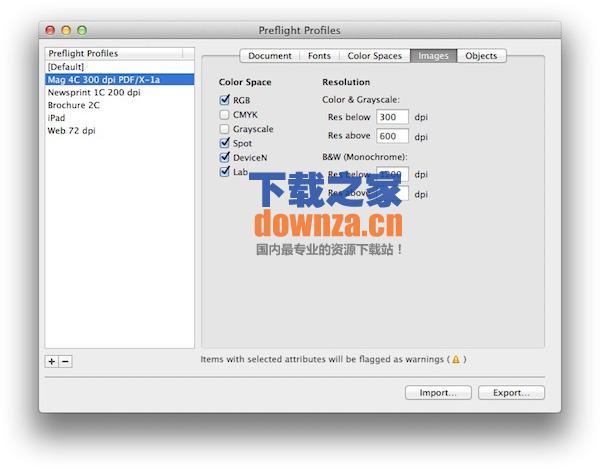Uncheck the Spot color checkbox

point(225,143)
